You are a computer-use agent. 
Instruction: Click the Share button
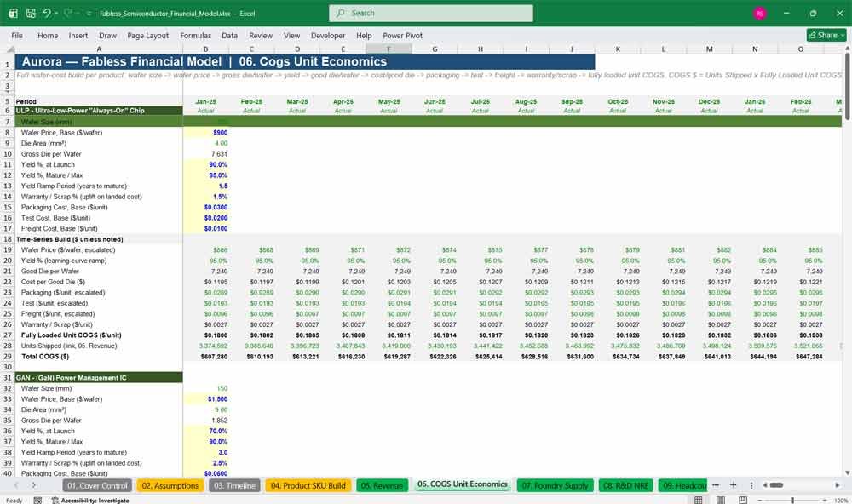826,35
